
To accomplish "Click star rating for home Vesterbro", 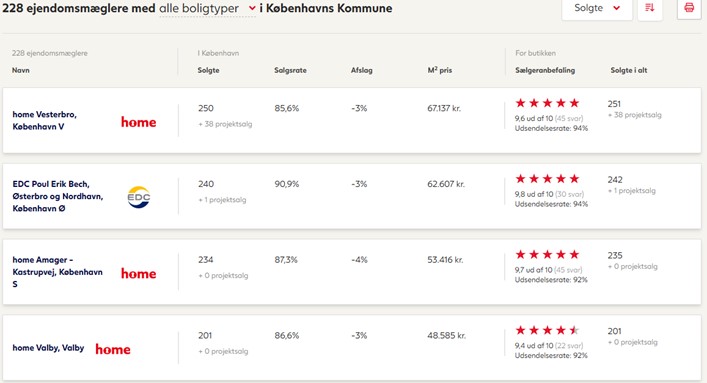I will tap(547, 103).
